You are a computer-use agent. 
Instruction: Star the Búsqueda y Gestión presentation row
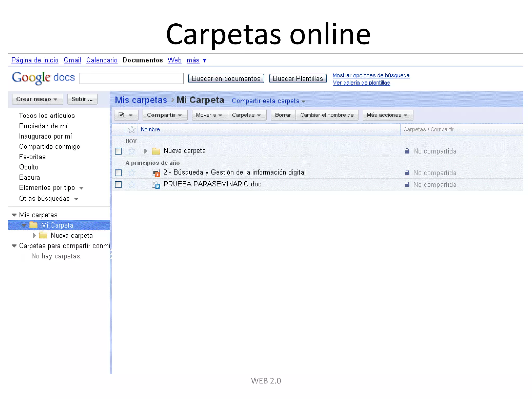tap(132, 172)
